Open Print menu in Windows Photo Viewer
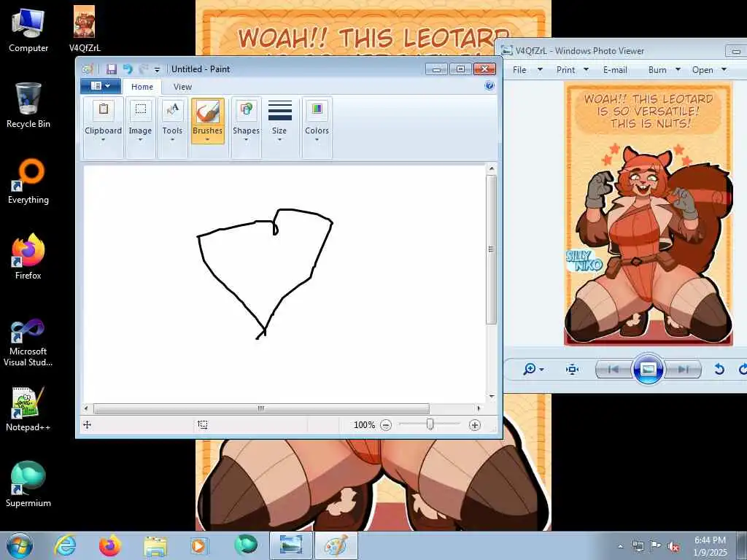747x560 pixels. click(x=572, y=70)
